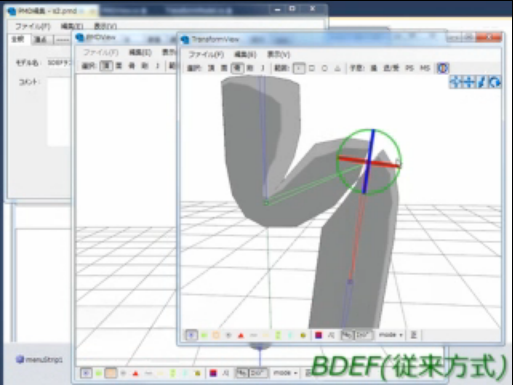513x385 pixels.
Task: Open the mode dropdown in PMDView bottom bar
Action: (285, 373)
